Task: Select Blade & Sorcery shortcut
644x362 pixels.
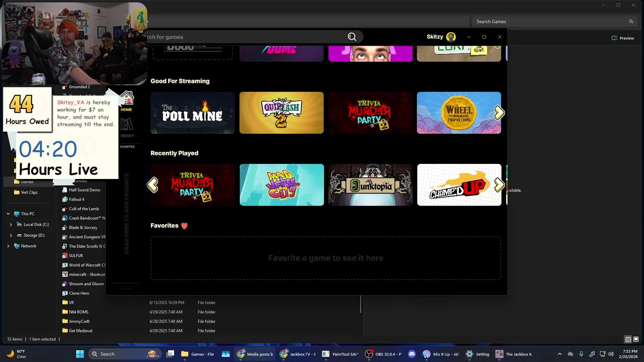Action: (x=79, y=227)
